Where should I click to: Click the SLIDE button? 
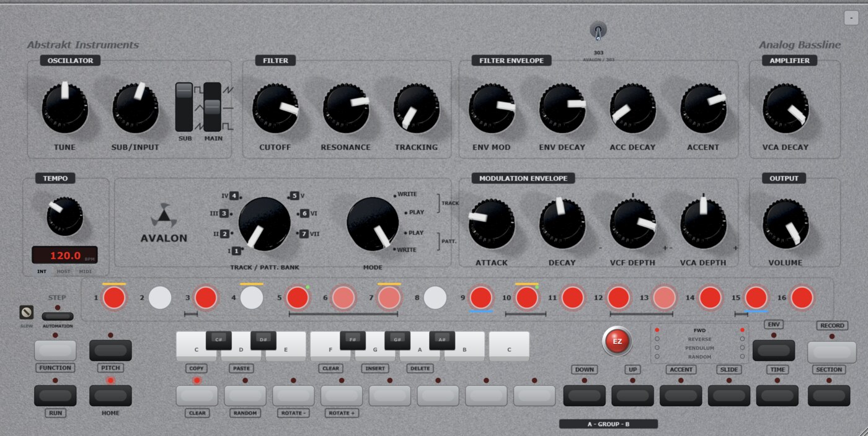click(729, 396)
